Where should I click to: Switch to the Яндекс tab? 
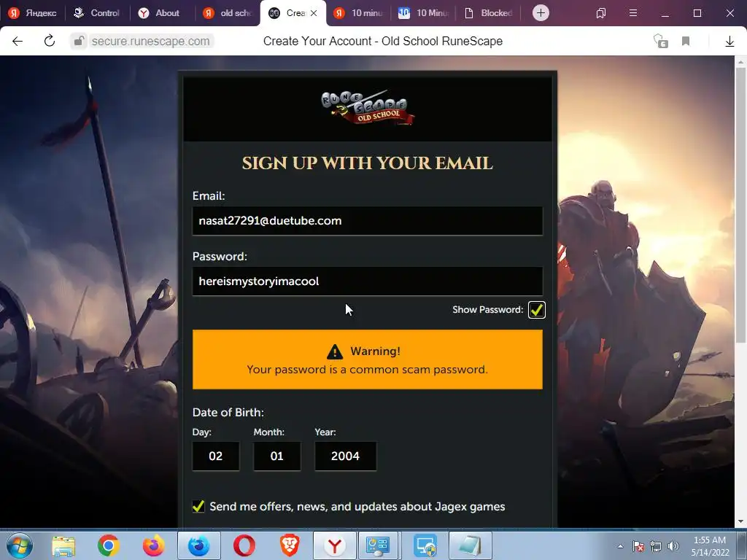32,13
